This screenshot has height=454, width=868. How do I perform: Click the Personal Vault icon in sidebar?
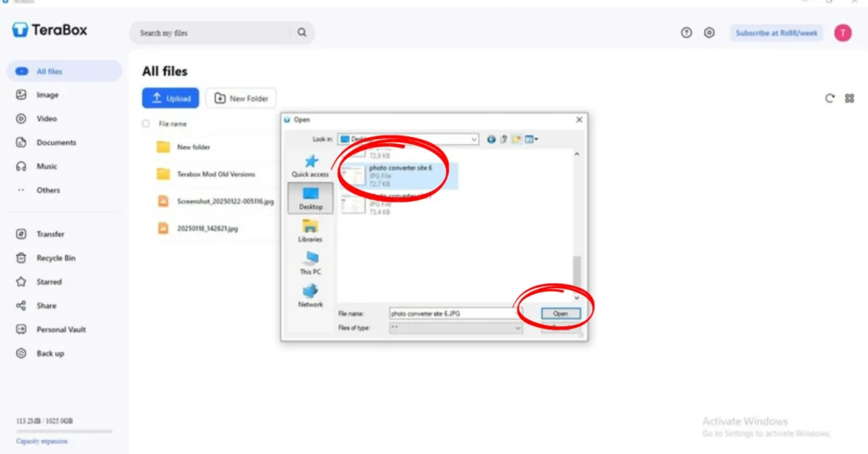point(21,329)
